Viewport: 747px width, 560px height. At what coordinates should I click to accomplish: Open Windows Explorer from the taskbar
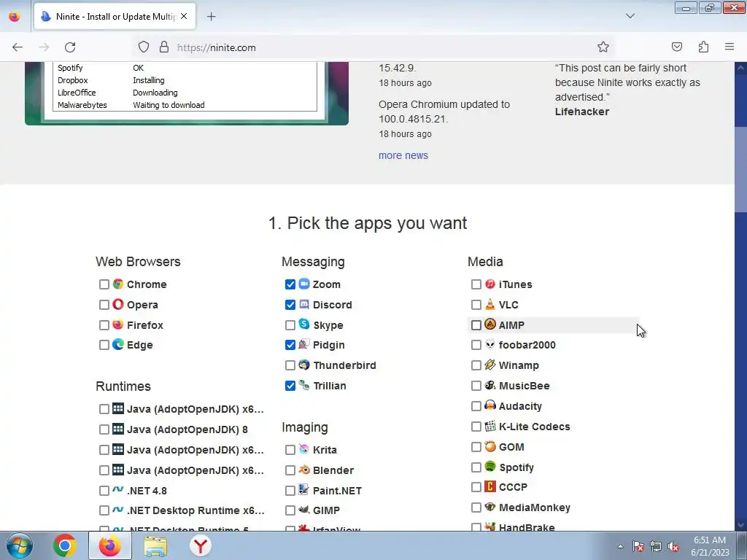coord(155,545)
